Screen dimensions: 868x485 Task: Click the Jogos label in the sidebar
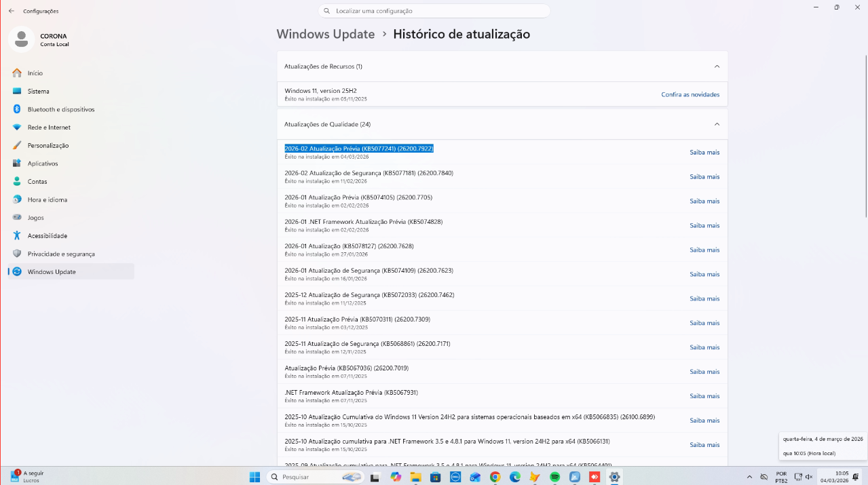(x=35, y=218)
